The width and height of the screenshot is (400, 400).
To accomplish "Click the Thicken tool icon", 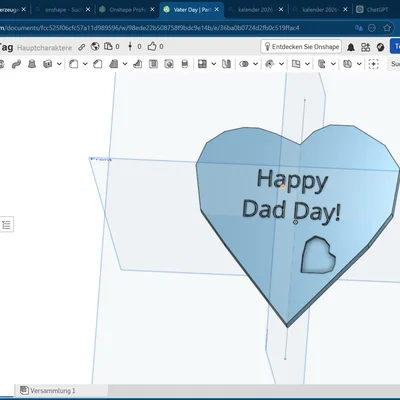I will click(48, 64).
